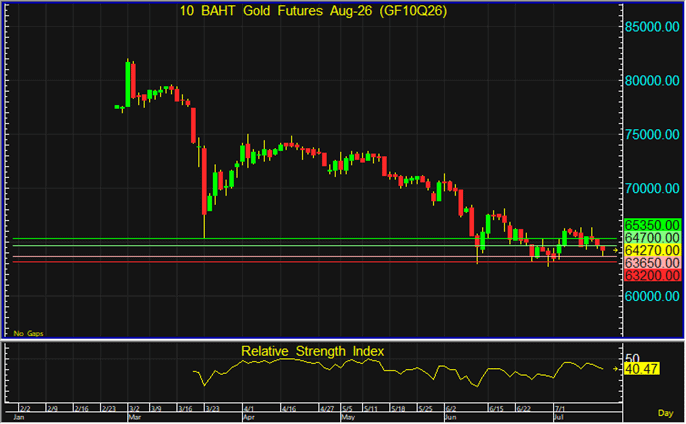Click the green 65350.00 price tag
686x424 pixels.
[x=652, y=225]
